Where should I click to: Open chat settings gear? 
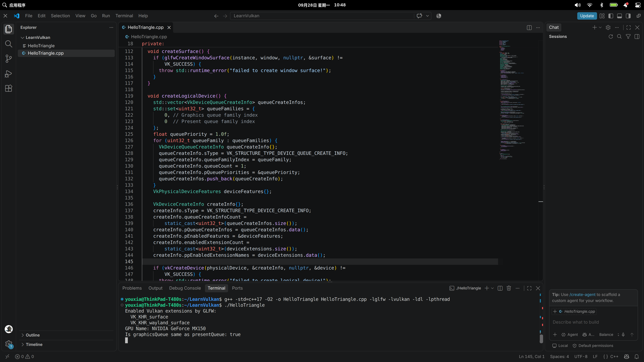(608, 27)
